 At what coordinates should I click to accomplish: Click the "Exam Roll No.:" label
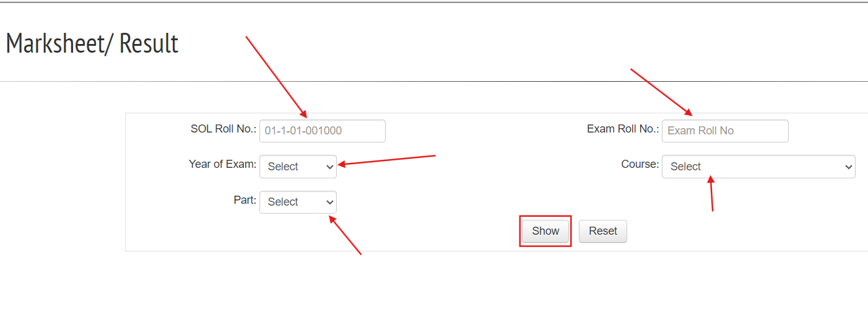(x=622, y=129)
